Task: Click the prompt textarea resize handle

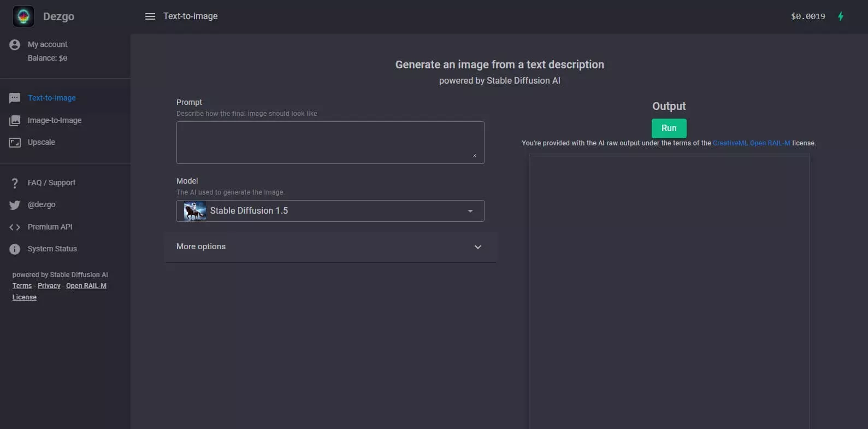Action: click(x=474, y=155)
